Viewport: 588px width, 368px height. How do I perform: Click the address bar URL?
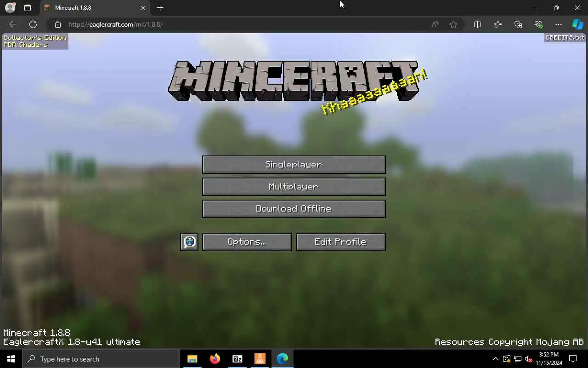point(115,24)
